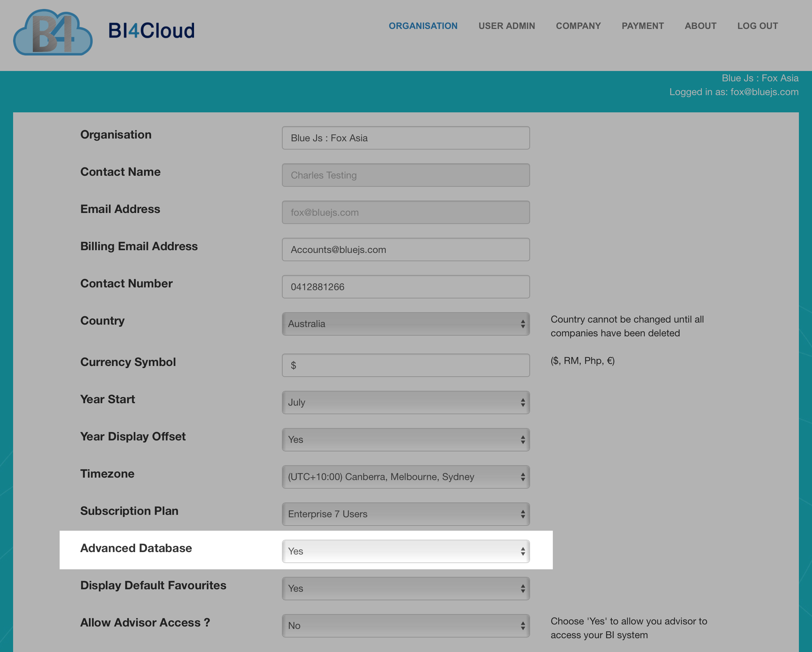
Task: Expand the Display Default Favourites dropdown
Action: 406,589
